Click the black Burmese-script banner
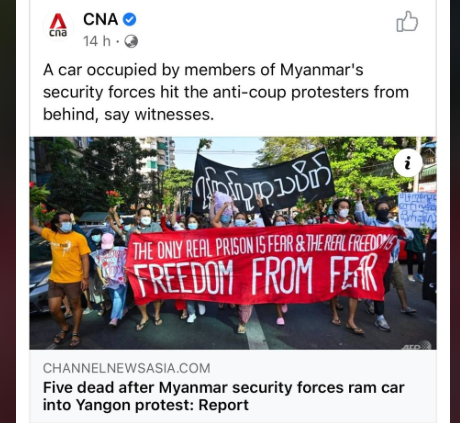 [263, 182]
